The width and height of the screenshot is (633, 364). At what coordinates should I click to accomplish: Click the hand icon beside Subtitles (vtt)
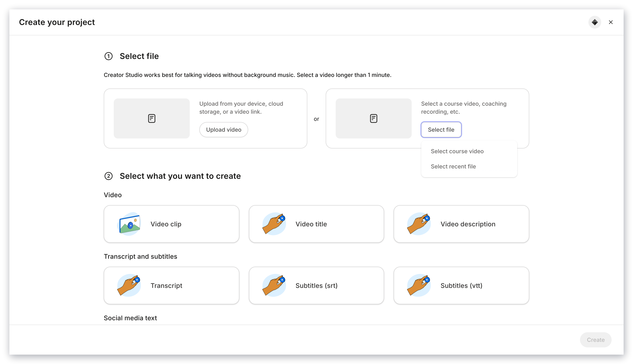pyautogui.click(x=419, y=285)
